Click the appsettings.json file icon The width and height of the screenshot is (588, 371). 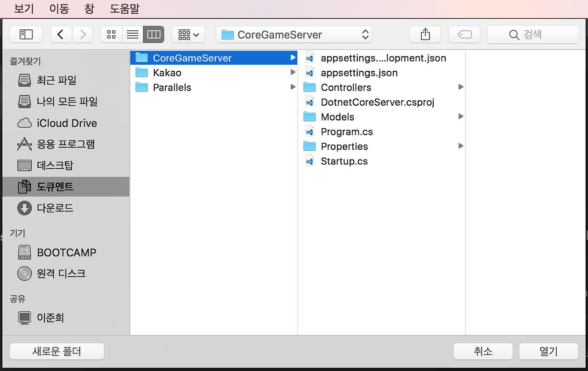click(310, 73)
